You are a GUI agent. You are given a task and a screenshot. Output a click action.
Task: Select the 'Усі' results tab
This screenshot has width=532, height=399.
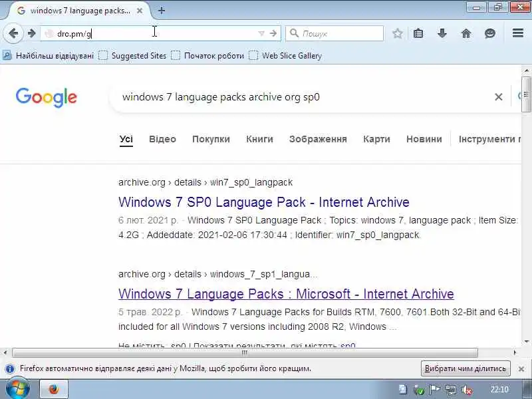tap(126, 139)
